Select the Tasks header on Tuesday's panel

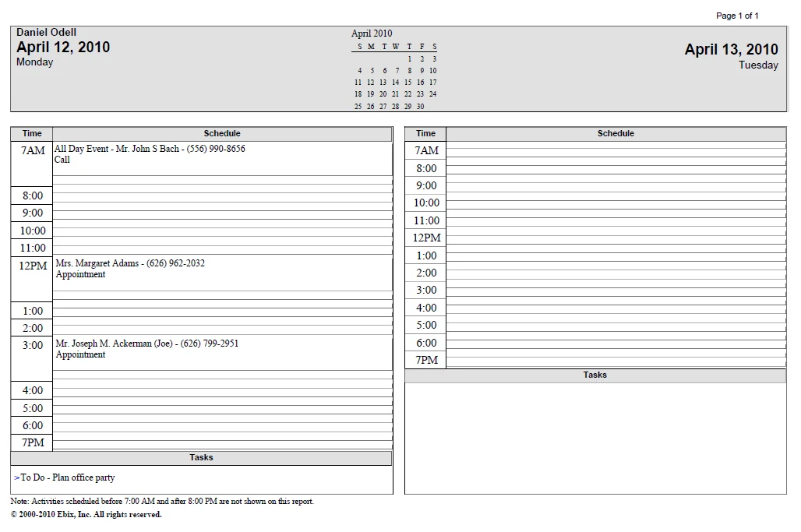pos(595,375)
